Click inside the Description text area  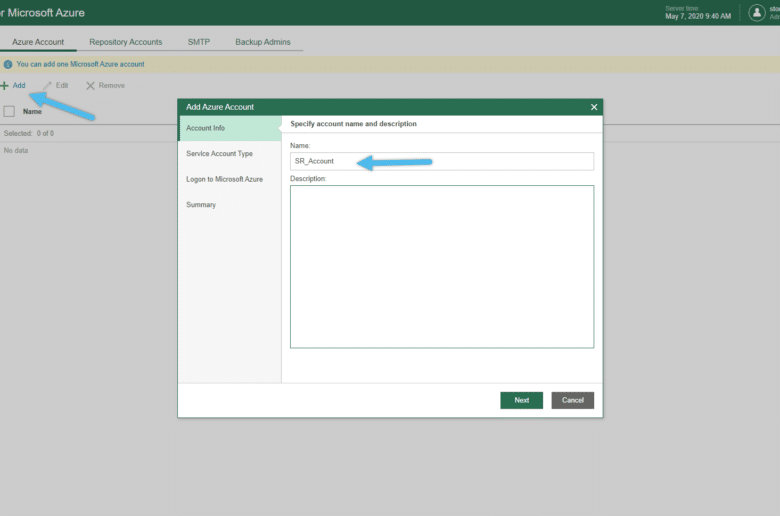coord(442,267)
